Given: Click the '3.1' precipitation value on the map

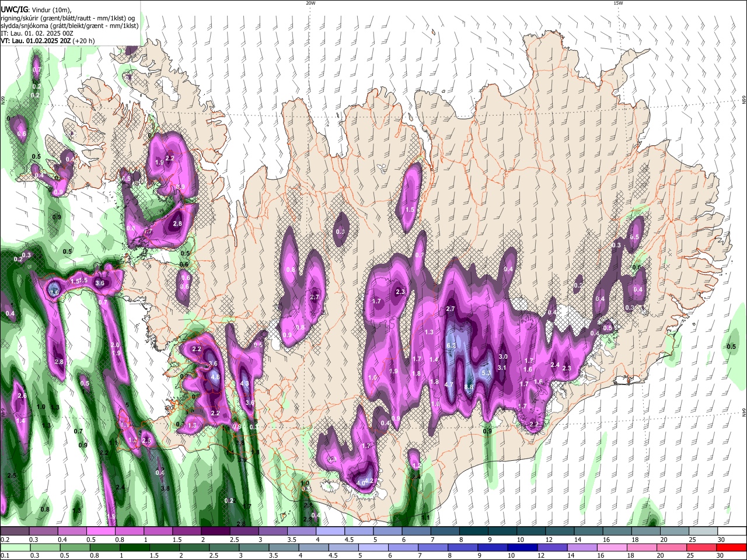Looking at the screenshot, I should 502,367.
